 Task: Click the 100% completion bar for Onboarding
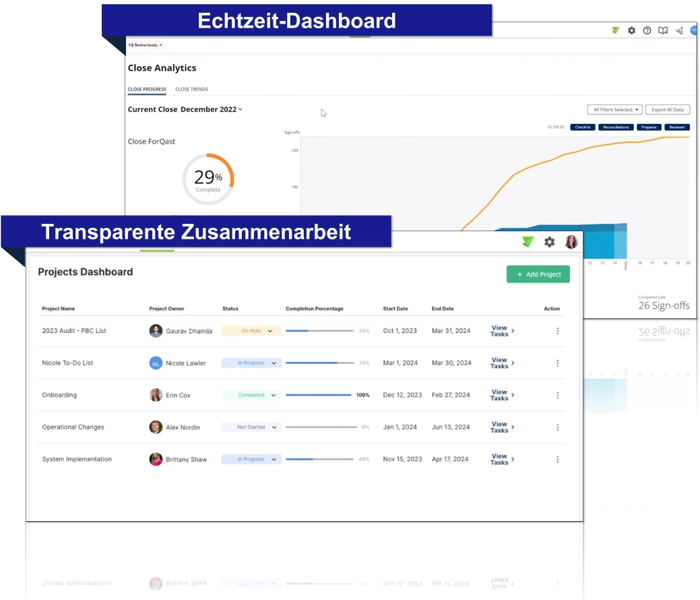tap(318, 395)
